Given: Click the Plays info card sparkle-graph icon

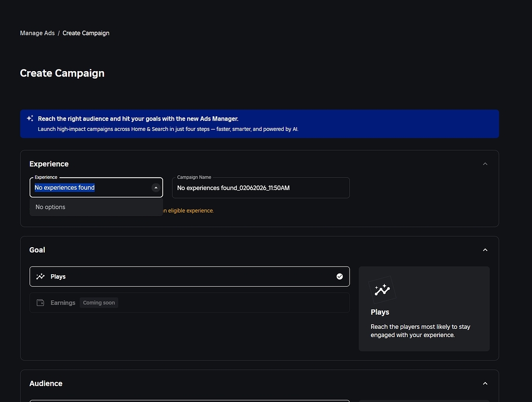Looking at the screenshot, I should [382, 290].
